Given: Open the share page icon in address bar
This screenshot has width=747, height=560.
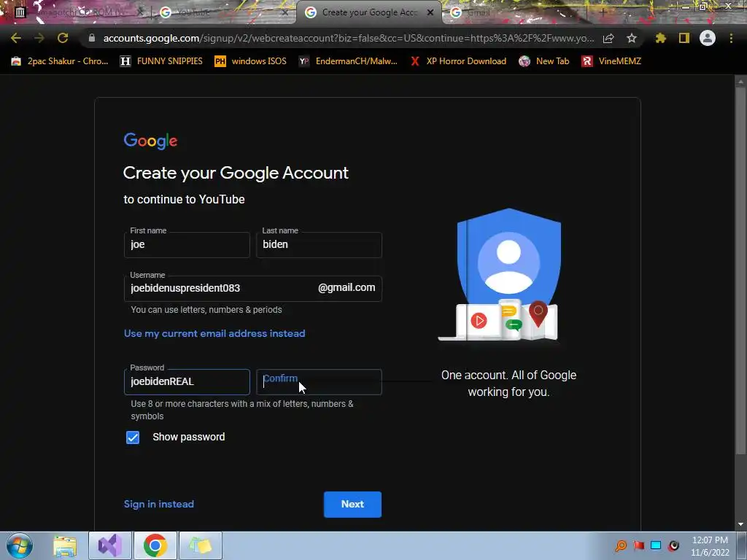Looking at the screenshot, I should 608,38.
